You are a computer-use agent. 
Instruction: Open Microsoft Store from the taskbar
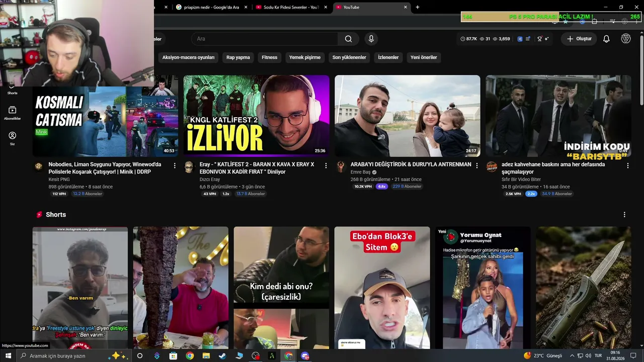[x=173, y=355]
